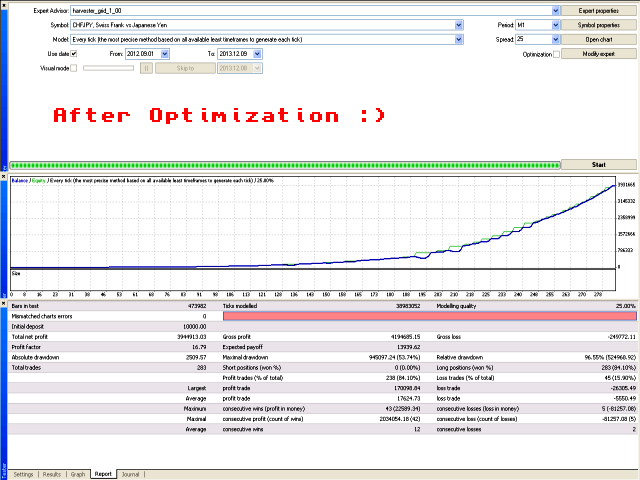Viewport: 640px width, 480px height.
Task: Click the Visual mode speed slider
Action: [109, 68]
